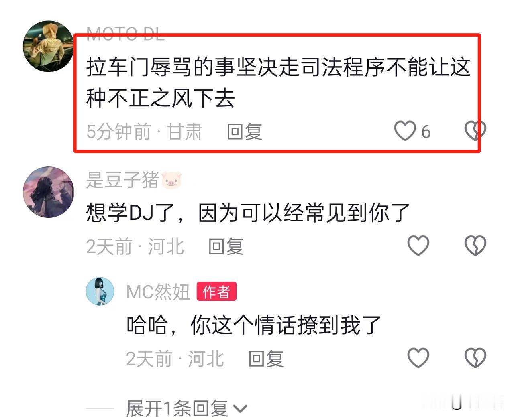Dislike the MOTO DL comment via broken heart
The image size is (514, 420).
[x=475, y=131]
